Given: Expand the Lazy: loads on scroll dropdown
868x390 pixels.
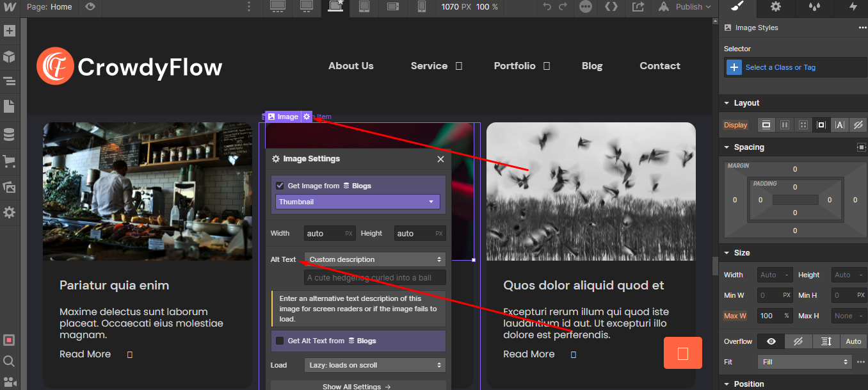Looking at the screenshot, I should tap(375, 365).
